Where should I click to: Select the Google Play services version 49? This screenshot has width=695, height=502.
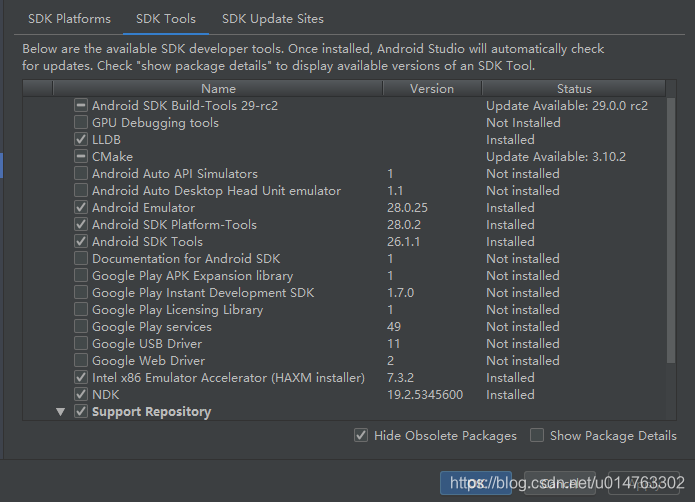click(x=394, y=327)
